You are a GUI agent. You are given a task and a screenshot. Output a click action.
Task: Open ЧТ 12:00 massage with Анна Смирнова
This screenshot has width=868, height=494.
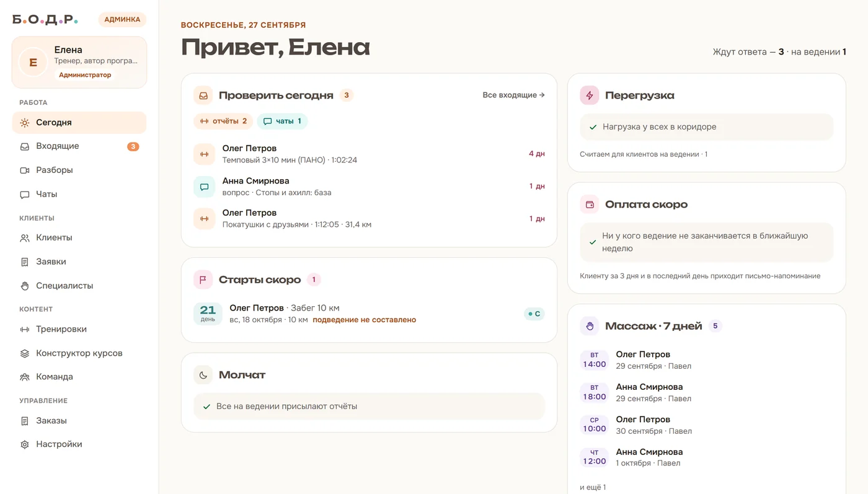[x=706, y=457]
